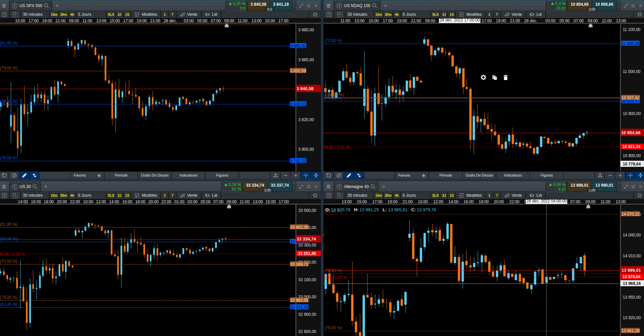Expand the 30 minutes timeframe dropdown on US 30
The width and height of the screenshot is (644, 336).
click(33, 196)
